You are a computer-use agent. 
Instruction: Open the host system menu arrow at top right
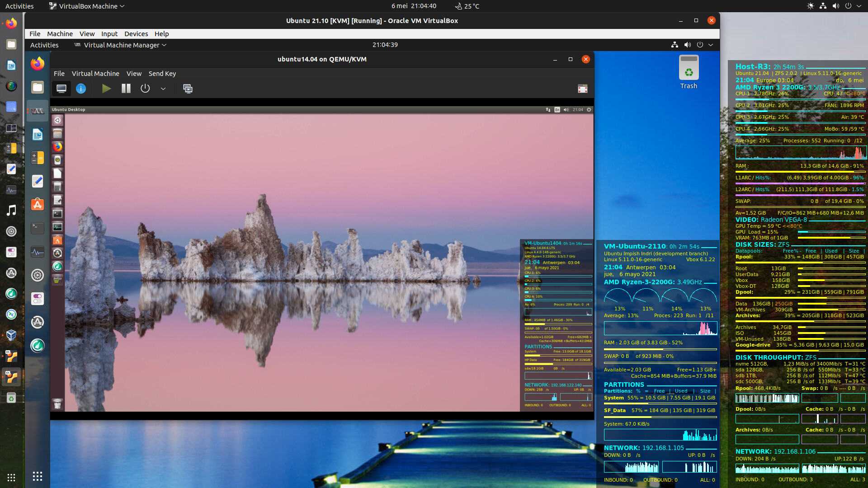859,6
